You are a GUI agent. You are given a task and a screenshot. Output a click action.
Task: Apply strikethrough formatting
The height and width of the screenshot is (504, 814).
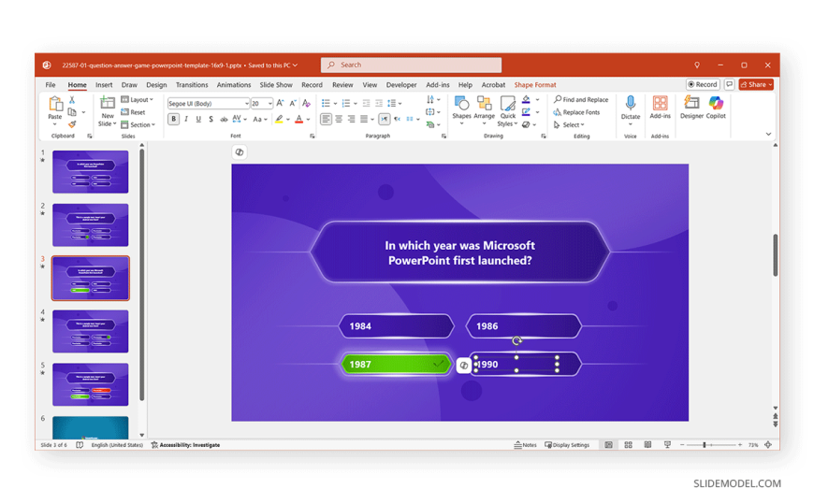(x=224, y=120)
